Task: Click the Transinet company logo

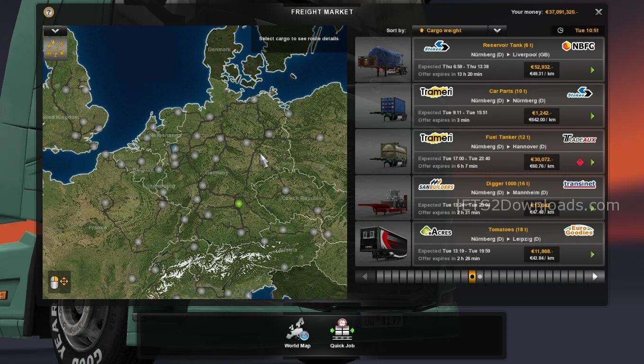Action: pos(580,184)
